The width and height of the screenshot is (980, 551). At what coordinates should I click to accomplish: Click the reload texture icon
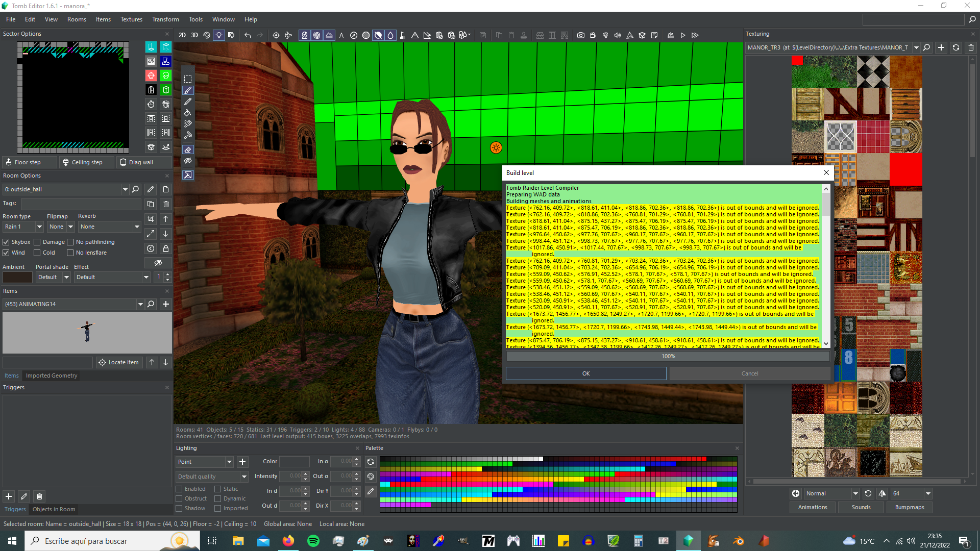(956, 47)
